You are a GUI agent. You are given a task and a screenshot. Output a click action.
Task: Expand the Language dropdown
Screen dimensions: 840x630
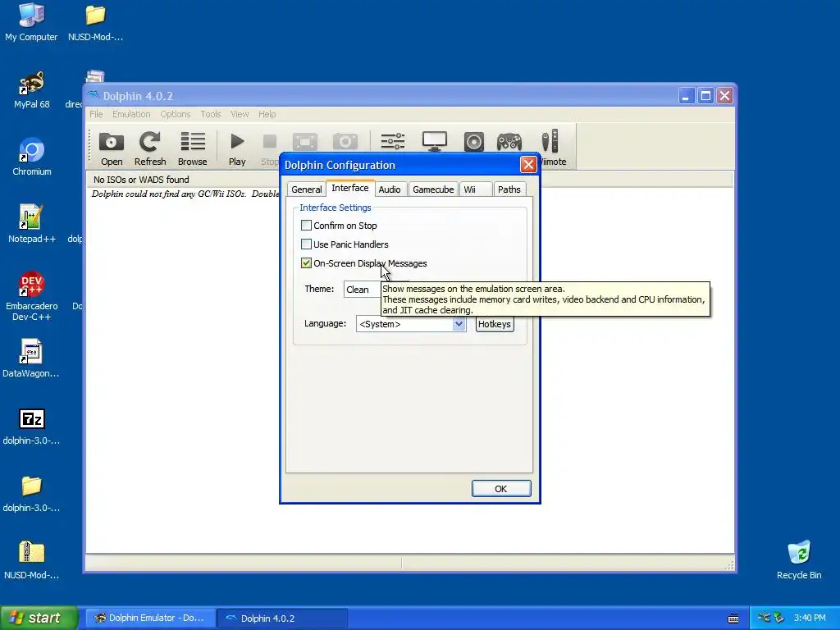pyautogui.click(x=459, y=323)
